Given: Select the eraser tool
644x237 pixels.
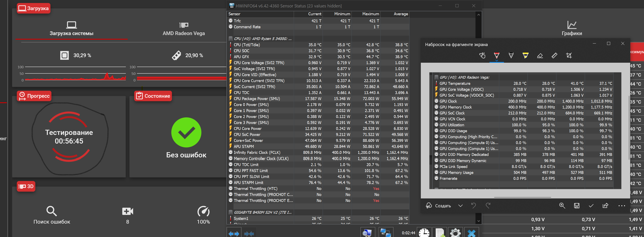Looking at the screenshot, I should pyautogui.click(x=540, y=55).
